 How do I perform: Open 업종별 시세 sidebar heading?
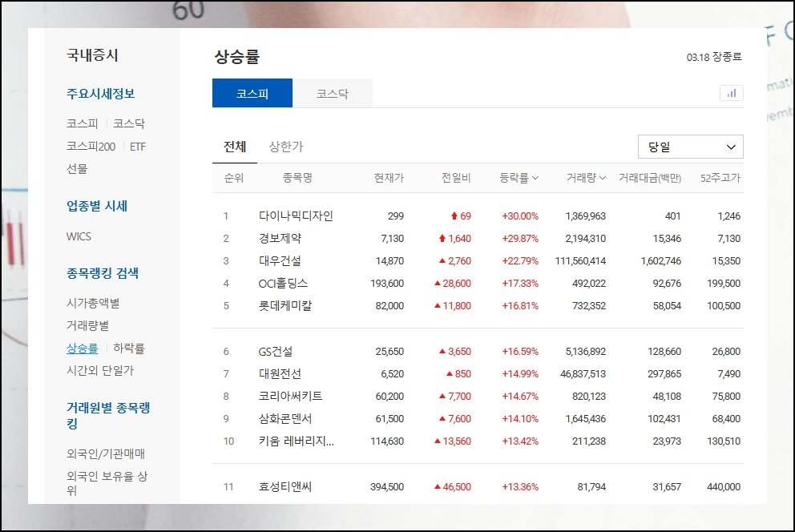97,206
